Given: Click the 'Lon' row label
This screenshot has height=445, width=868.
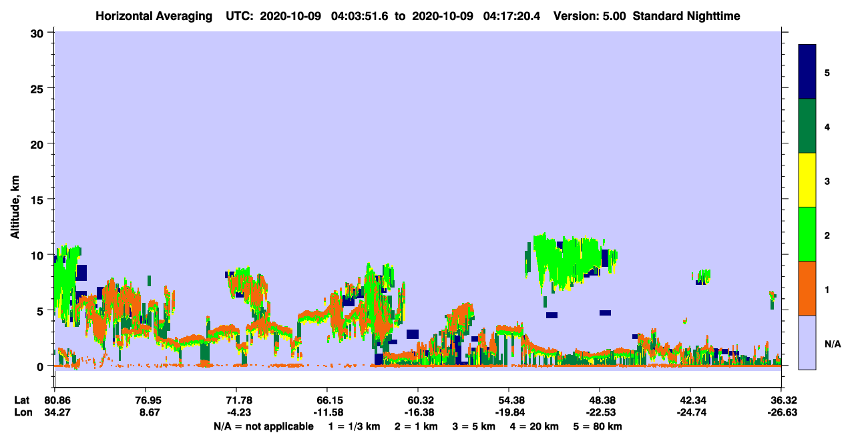Looking at the screenshot, I should pos(22,413).
